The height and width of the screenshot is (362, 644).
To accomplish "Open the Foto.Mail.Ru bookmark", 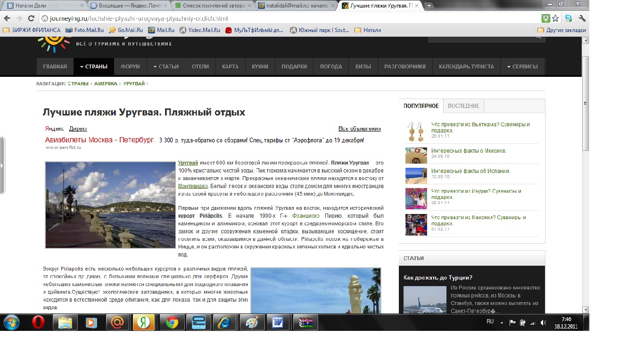I will tap(84, 30).
